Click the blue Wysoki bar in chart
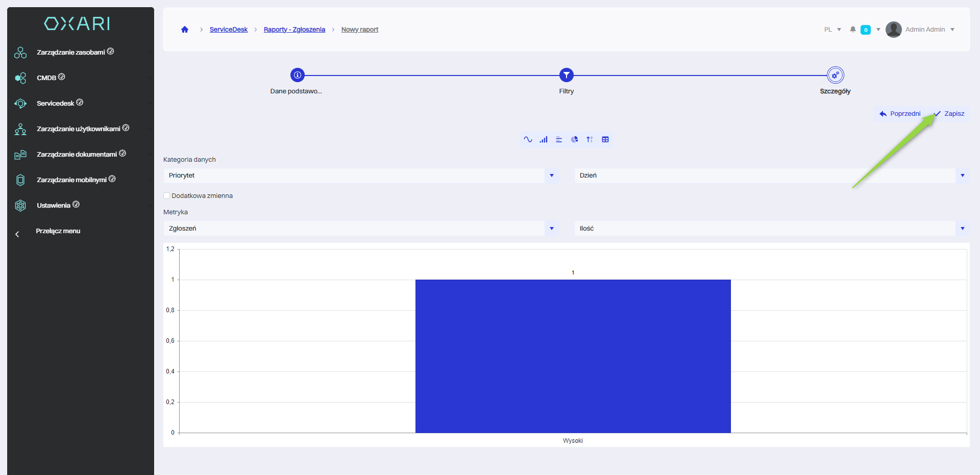 point(573,356)
